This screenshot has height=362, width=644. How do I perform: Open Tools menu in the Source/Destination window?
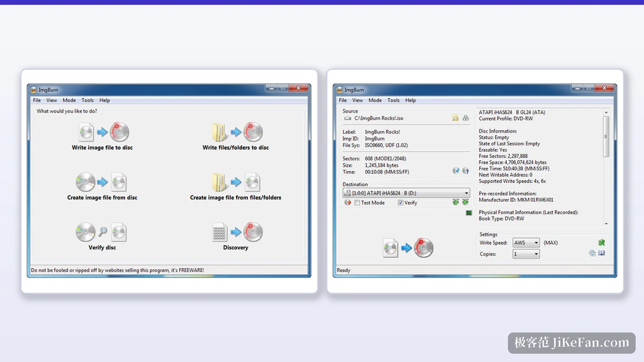pyautogui.click(x=393, y=100)
